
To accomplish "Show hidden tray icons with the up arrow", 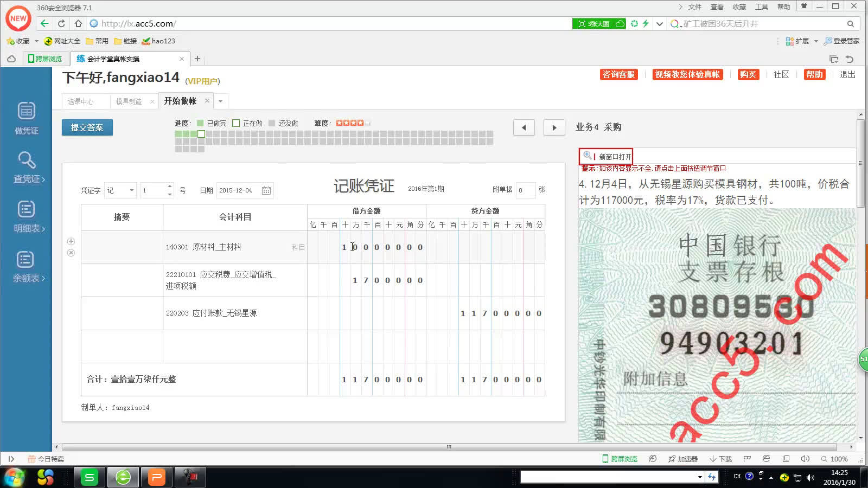I will pyautogui.click(x=771, y=477).
